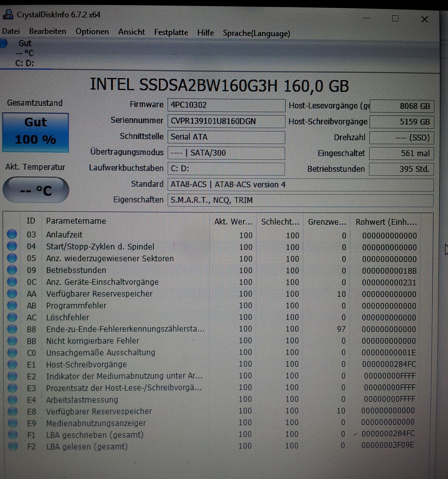Click the blue status circle beside Gut
This screenshot has height=479, width=448.
(3, 43)
